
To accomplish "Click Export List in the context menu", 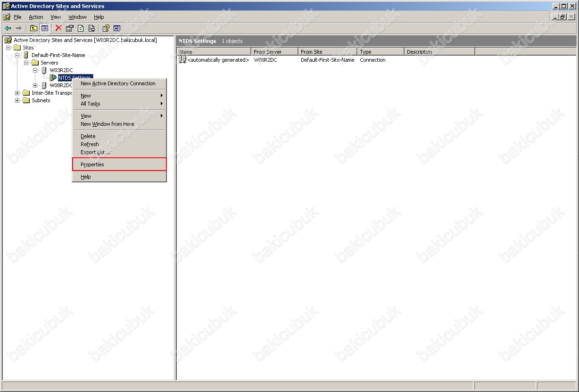I will tap(95, 152).
